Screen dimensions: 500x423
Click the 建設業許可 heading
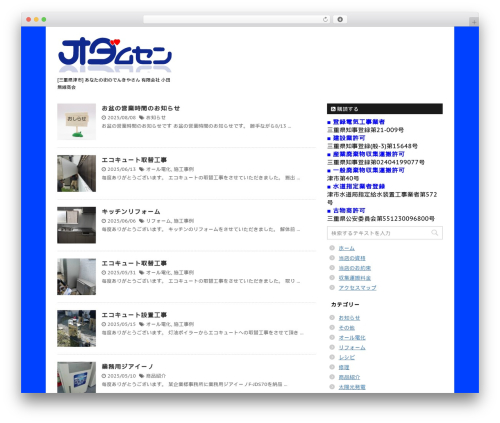click(x=349, y=138)
